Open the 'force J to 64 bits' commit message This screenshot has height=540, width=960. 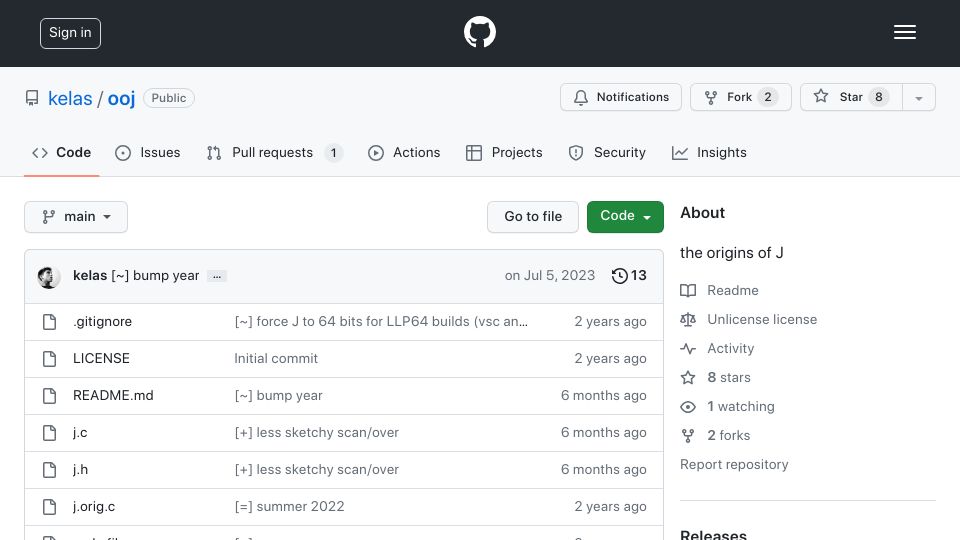click(381, 321)
